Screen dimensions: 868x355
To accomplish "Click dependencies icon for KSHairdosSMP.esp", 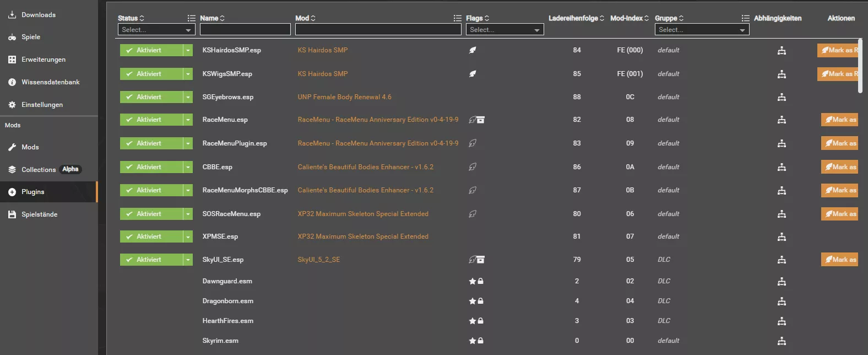I will tap(782, 51).
